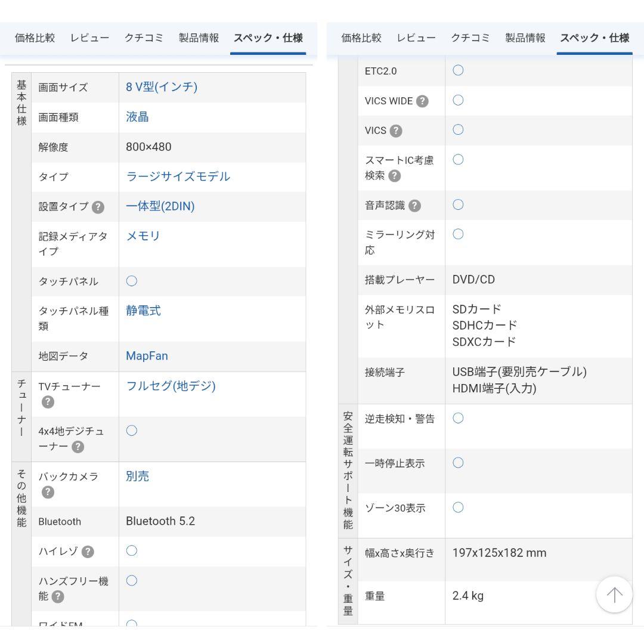Tap help icon next to 4x4地デジチューナー

click(78, 447)
